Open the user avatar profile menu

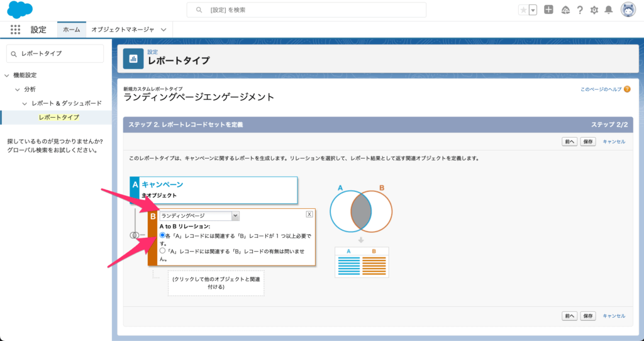[628, 10]
